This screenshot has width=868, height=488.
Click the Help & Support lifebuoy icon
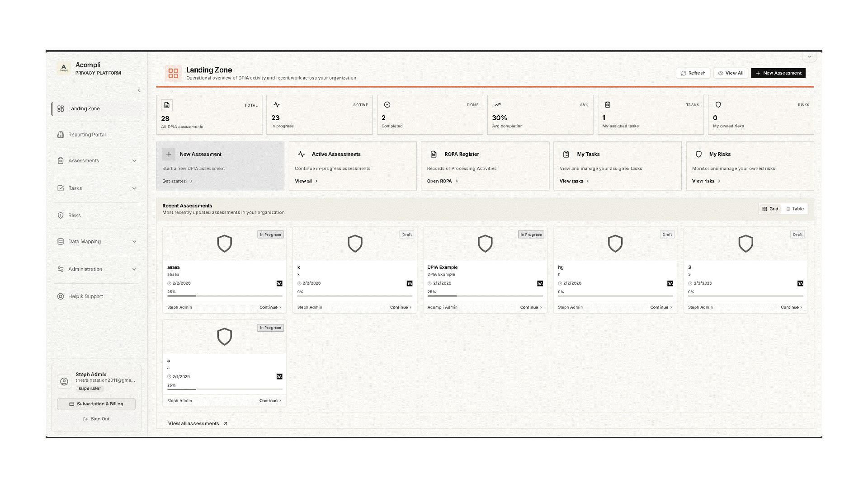[x=61, y=296]
